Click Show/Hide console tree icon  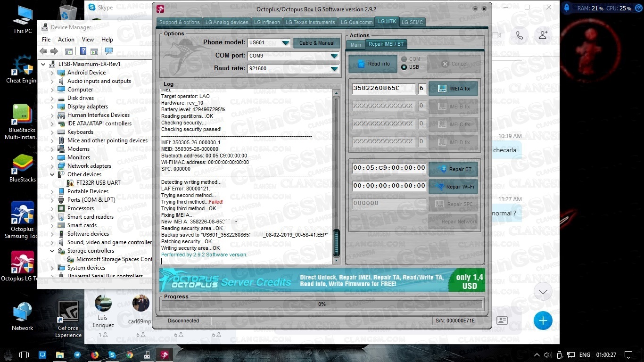point(69,51)
